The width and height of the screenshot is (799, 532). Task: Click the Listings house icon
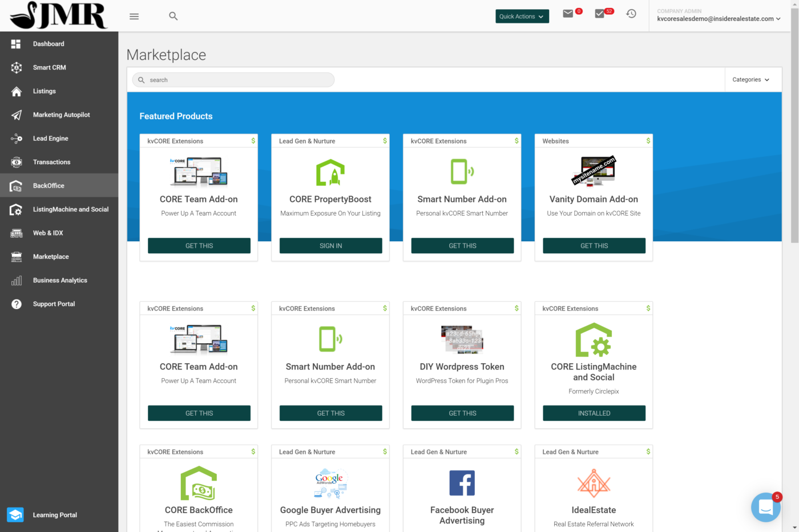(15, 91)
